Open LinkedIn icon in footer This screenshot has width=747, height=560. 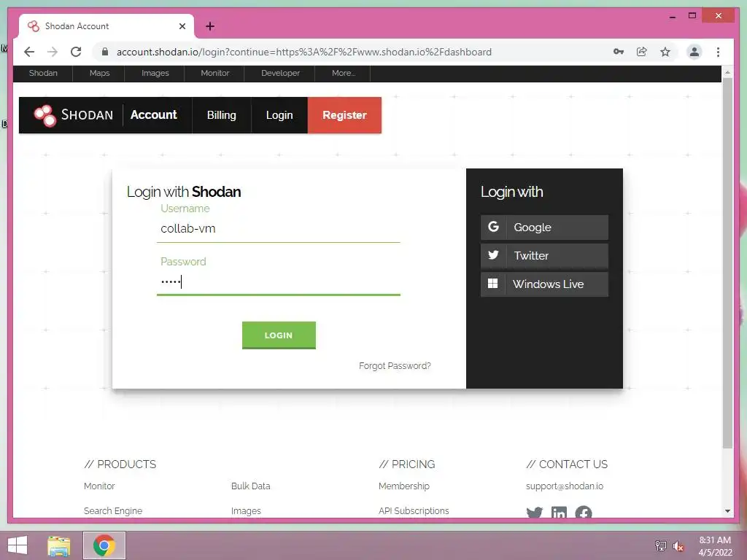559,513
